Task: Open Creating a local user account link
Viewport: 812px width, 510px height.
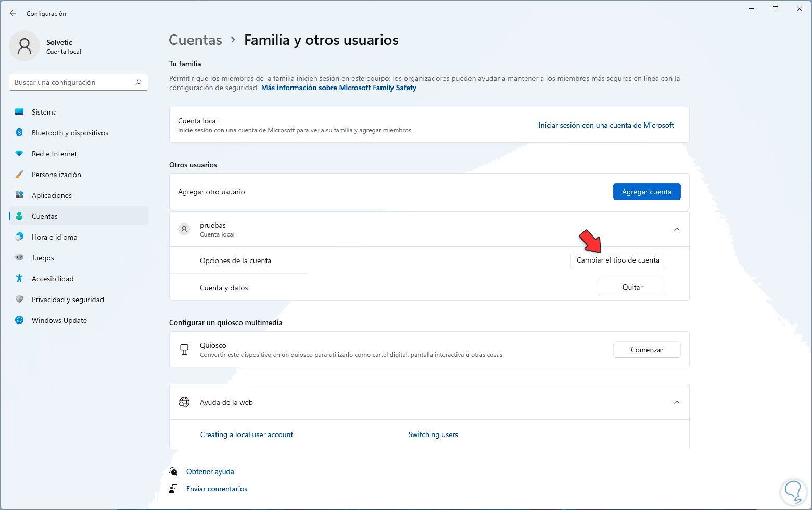Action: coord(247,434)
